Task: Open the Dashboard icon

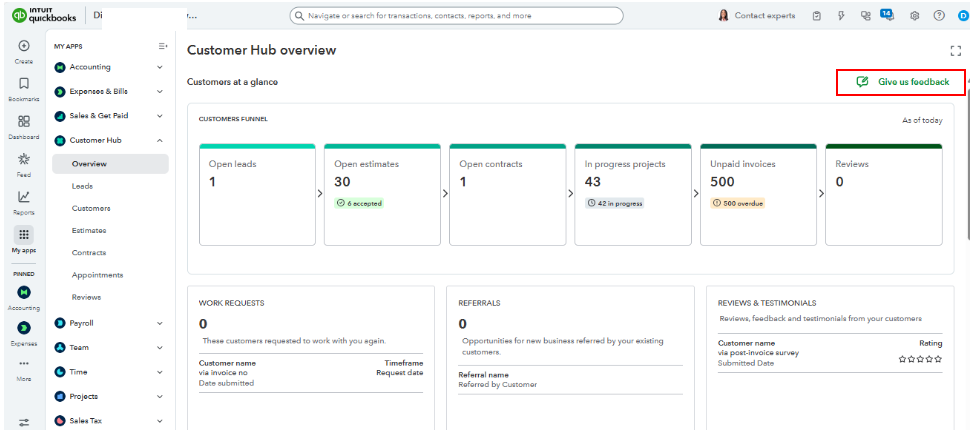Action: point(24,121)
